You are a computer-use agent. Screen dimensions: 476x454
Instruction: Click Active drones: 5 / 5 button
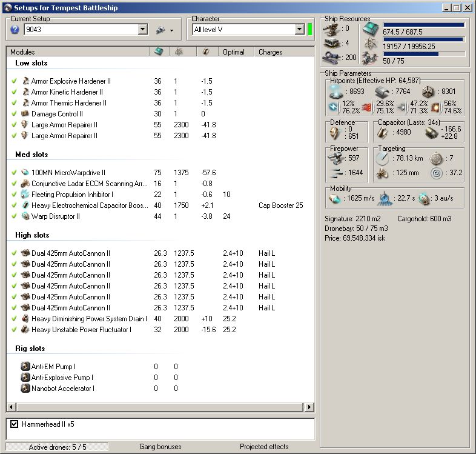click(57, 447)
